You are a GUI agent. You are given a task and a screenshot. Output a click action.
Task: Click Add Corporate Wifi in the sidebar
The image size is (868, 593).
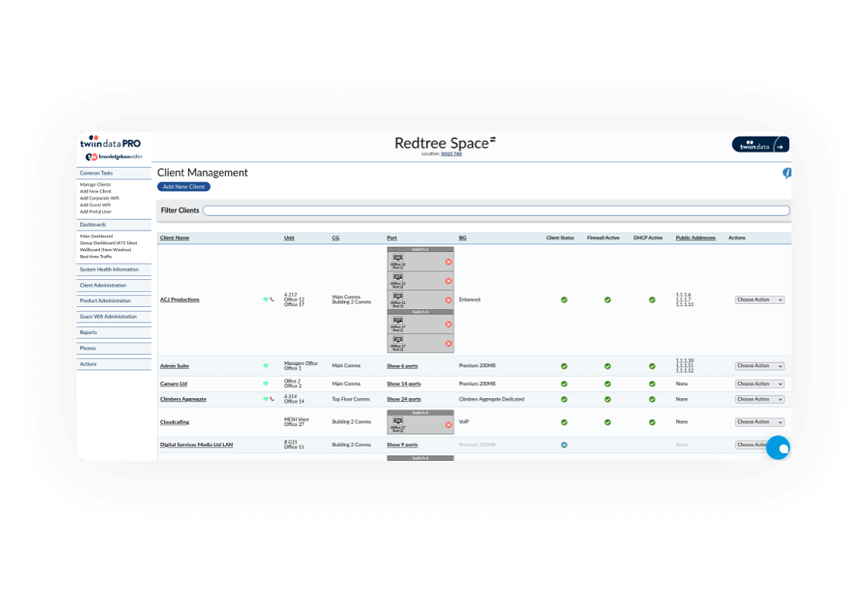coord(100,198)
